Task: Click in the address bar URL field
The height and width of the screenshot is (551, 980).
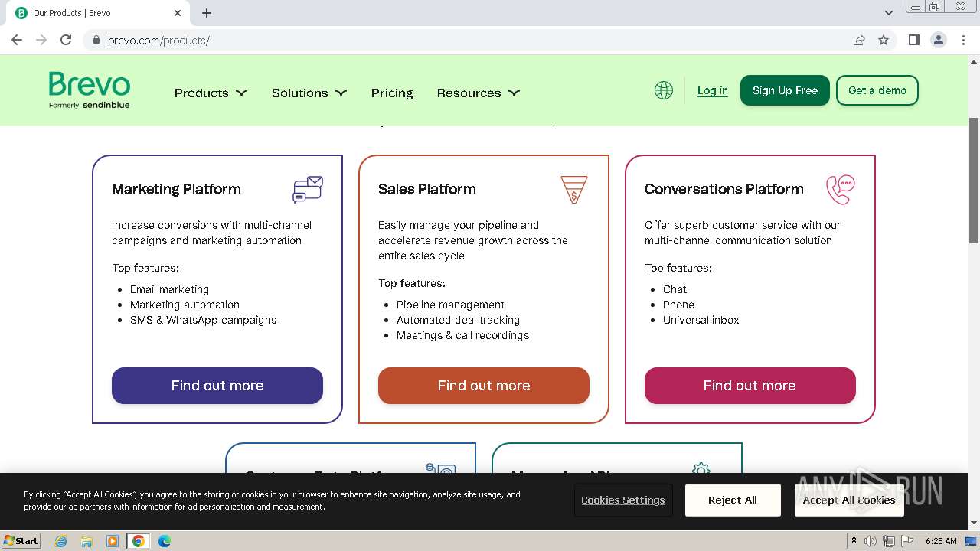Action: coord(459,40)
